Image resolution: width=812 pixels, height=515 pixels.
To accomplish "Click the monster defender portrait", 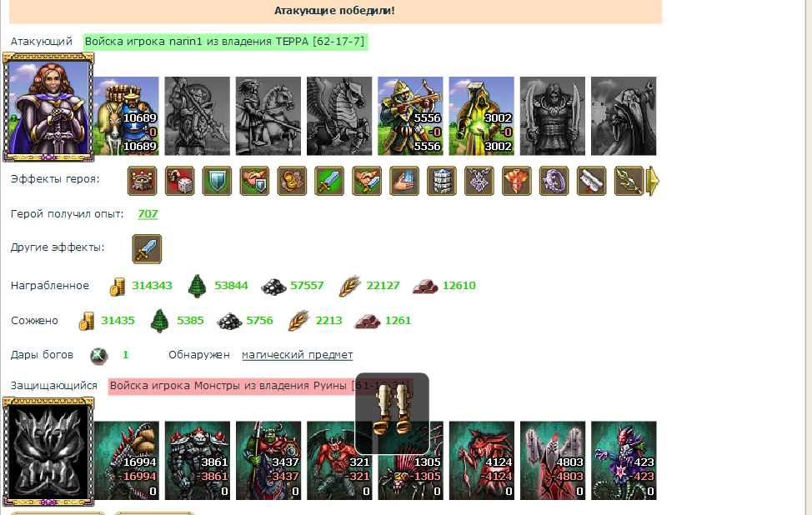I will [x=48, y=452].
